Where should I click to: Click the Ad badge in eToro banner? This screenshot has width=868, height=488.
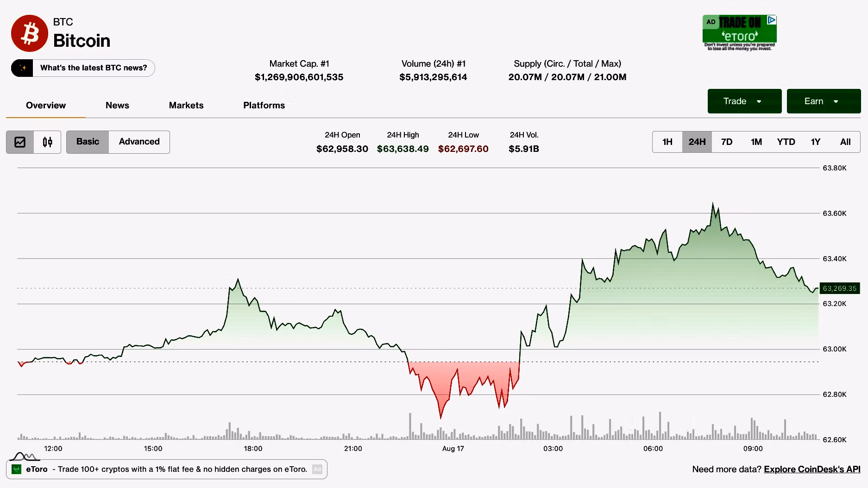click(x=317, y=469)
